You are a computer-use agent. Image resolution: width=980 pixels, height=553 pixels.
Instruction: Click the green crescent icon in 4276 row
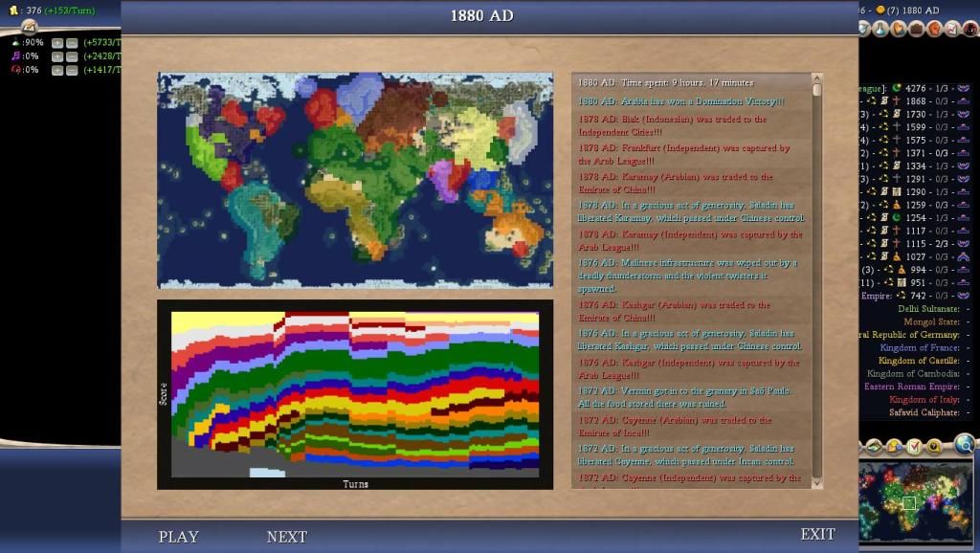(897, 88)
